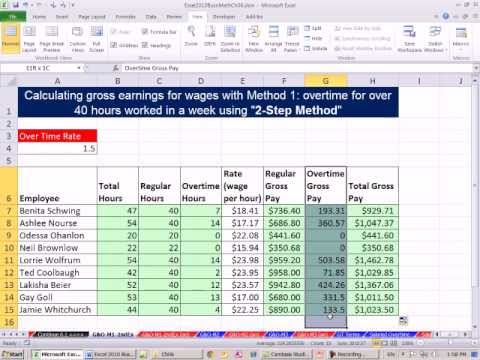Select row 7 header
Viewport: 480px width, 360px height.
[x=9, y=211]
